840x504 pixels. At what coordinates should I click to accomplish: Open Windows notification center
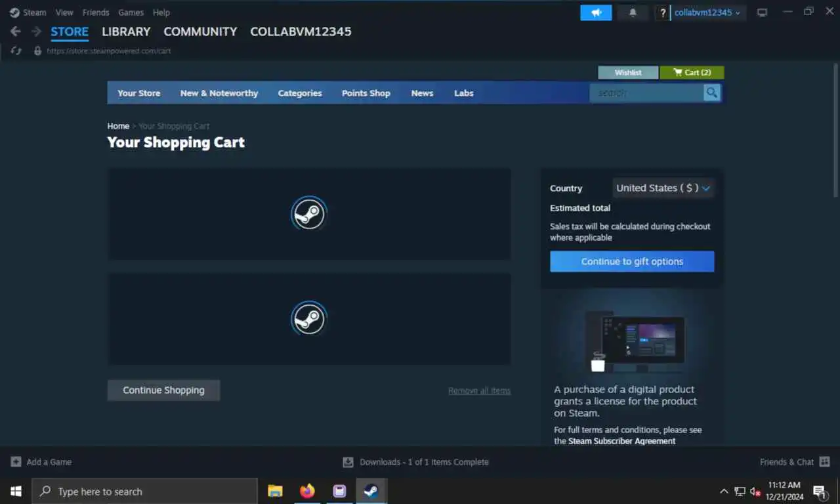pos(820,492)
